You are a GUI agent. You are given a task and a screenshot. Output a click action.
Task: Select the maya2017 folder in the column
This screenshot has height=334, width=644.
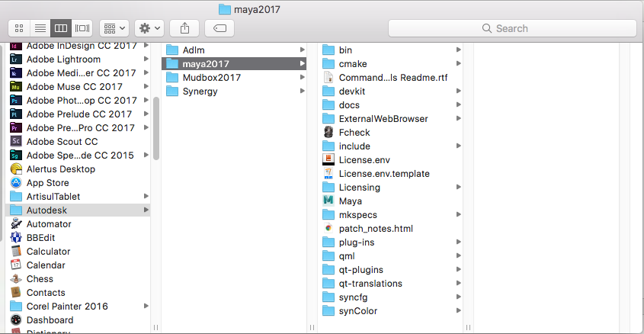pyautogui.click(x=234, y=64)
